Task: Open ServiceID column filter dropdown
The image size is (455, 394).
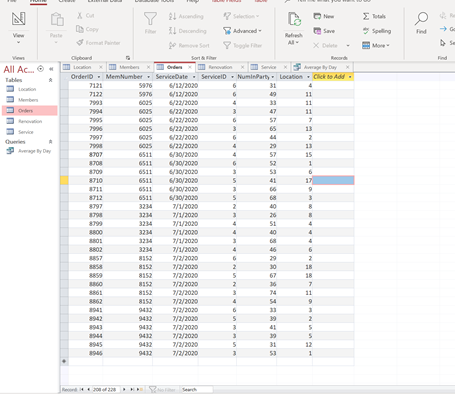Action: coord(232,77)
